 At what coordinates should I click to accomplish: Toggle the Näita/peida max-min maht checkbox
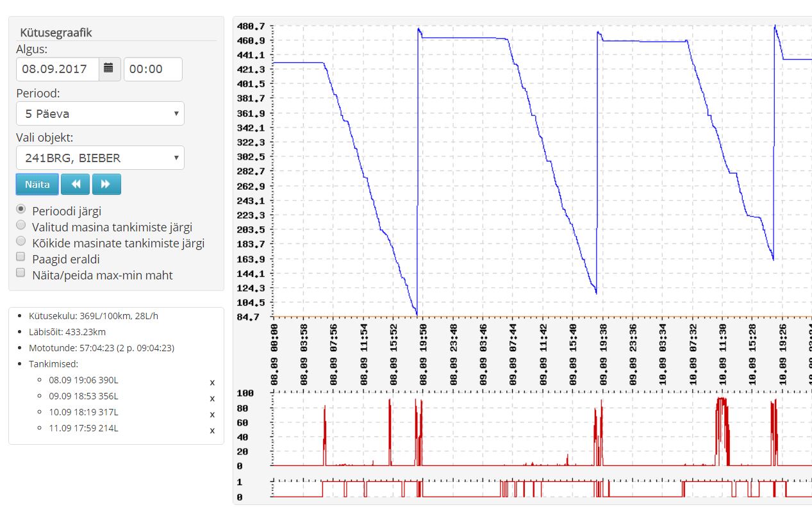pyautogui.click(x=21, y=274)
